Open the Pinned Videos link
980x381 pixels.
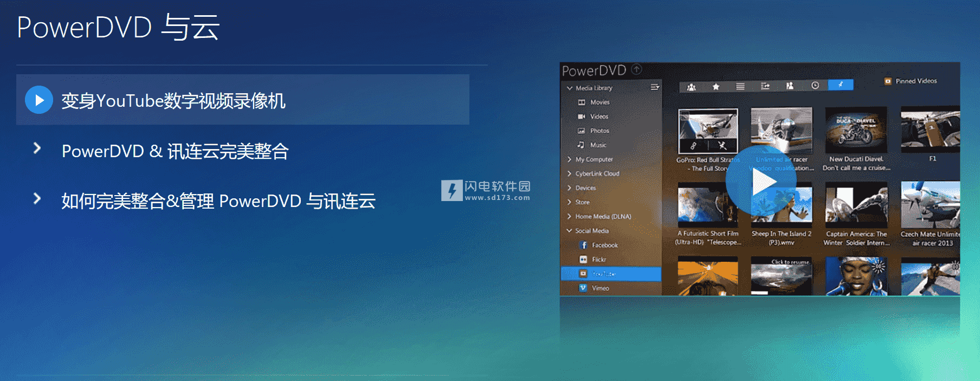pos(915,81)
